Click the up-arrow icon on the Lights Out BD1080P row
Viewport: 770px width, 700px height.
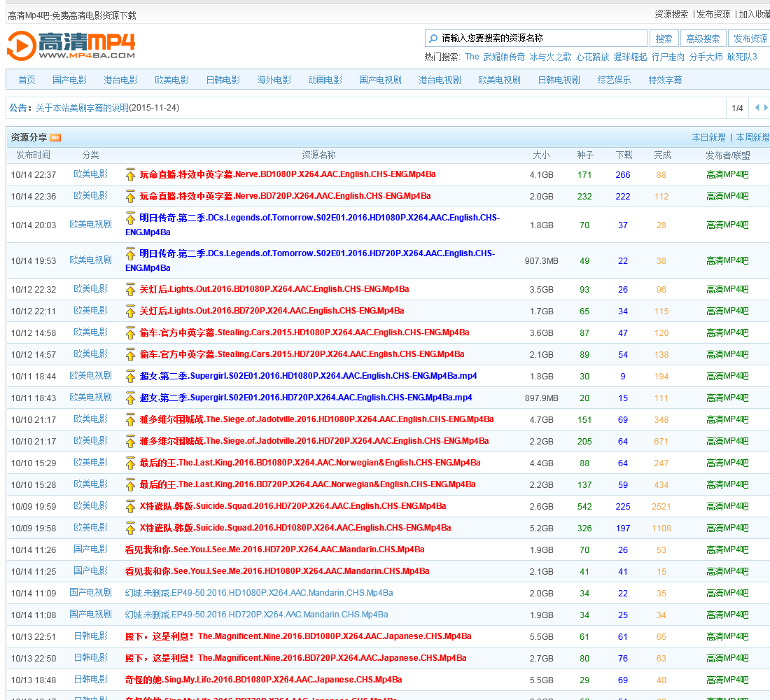(130, 289)
